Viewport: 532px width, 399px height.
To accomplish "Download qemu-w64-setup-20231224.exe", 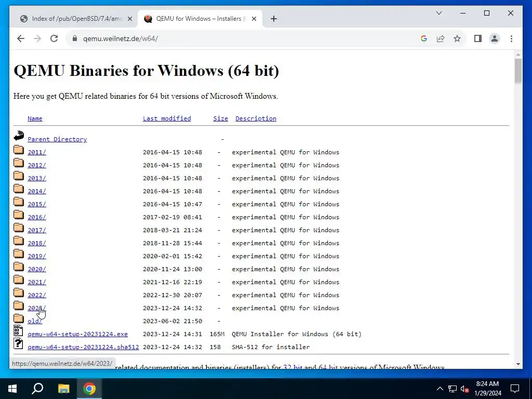I will pos(78,334).
